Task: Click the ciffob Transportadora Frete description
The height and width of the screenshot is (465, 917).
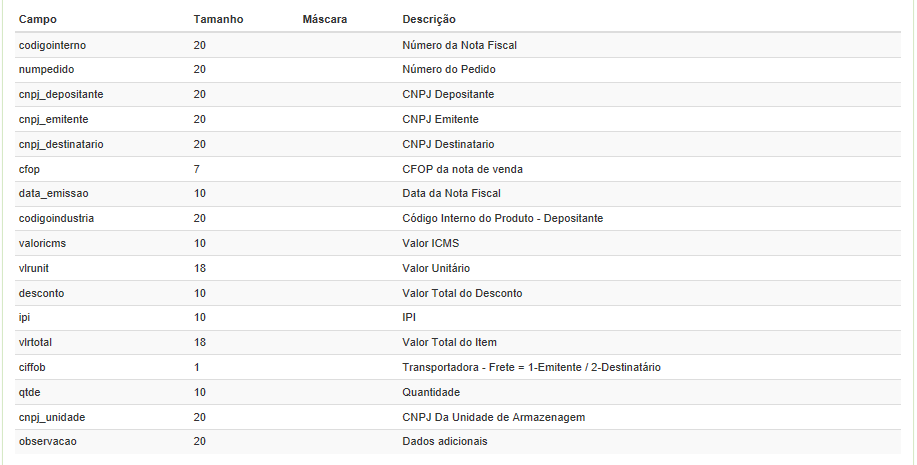Action: (531, 367)
